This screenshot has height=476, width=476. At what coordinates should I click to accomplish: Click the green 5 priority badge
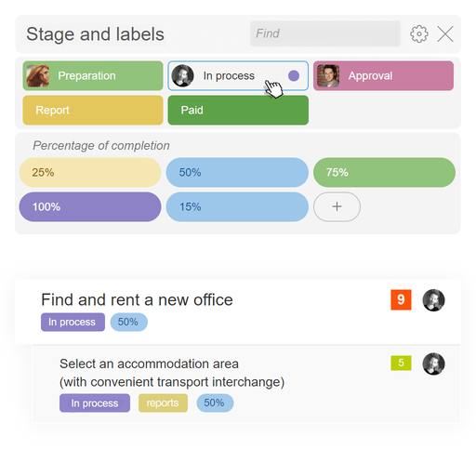coord(401,363)
